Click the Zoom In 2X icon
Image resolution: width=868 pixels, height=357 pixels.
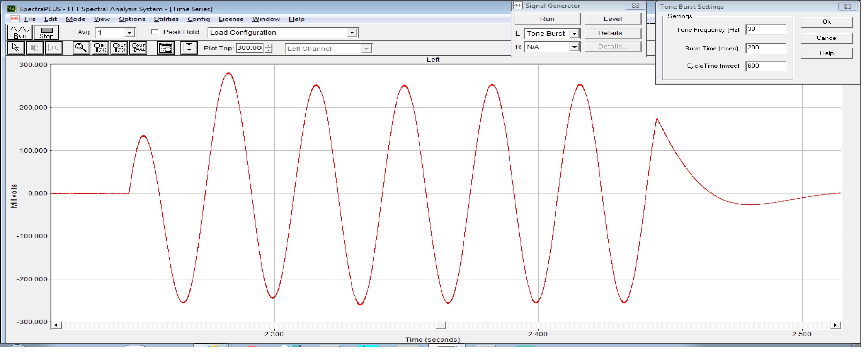coord(100,48)
